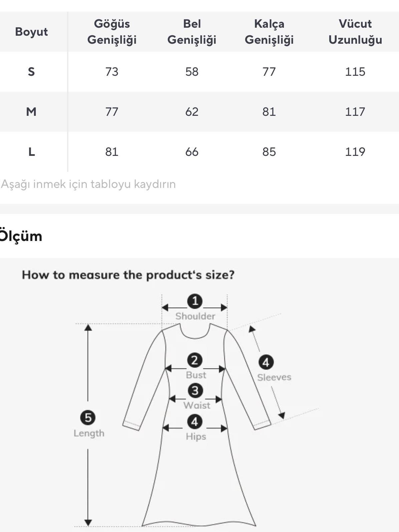Click the 'Aşağı inmek için tabloyu kaydırın' hint

tap(88, 184)
